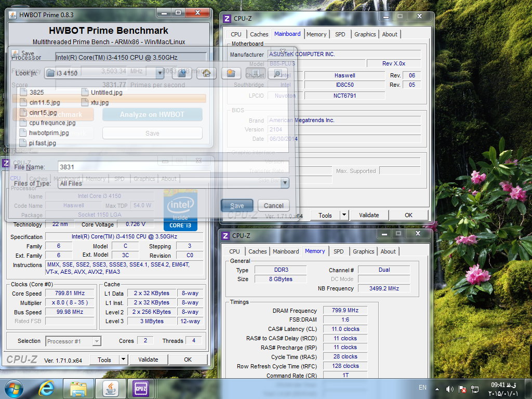Go up one level in Save dialog
The width and height of the screenshot is (532, 399).
click(x=182, y=73)
